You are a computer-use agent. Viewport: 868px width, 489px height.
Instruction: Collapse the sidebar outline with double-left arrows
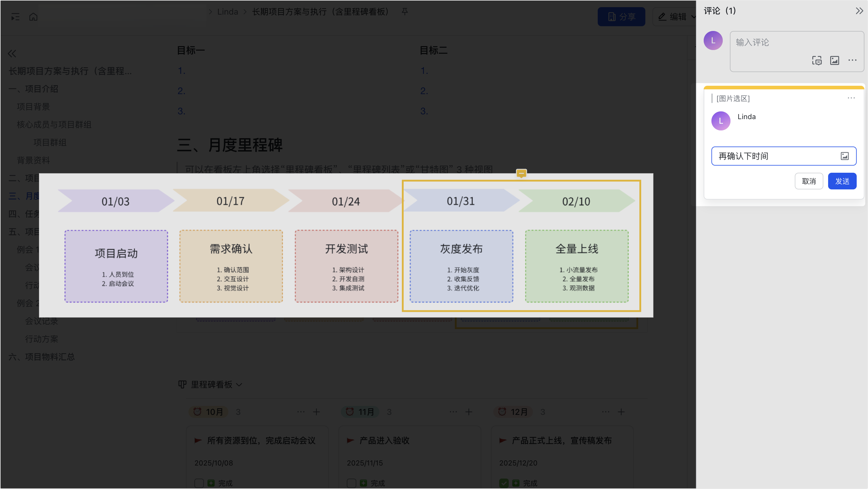(x=12, y=53)
